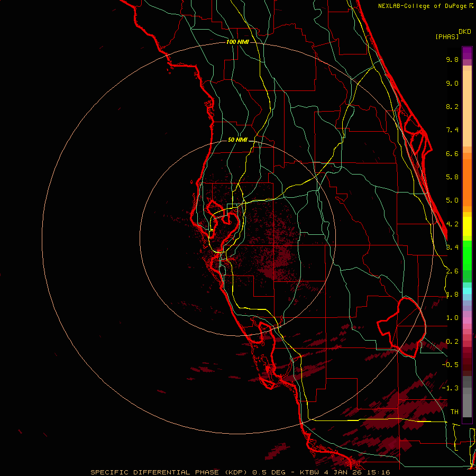The width and height of the screenshot is (476, 476).
Task: Select the 8.2 legend value
Action: (x=452, y=106)
